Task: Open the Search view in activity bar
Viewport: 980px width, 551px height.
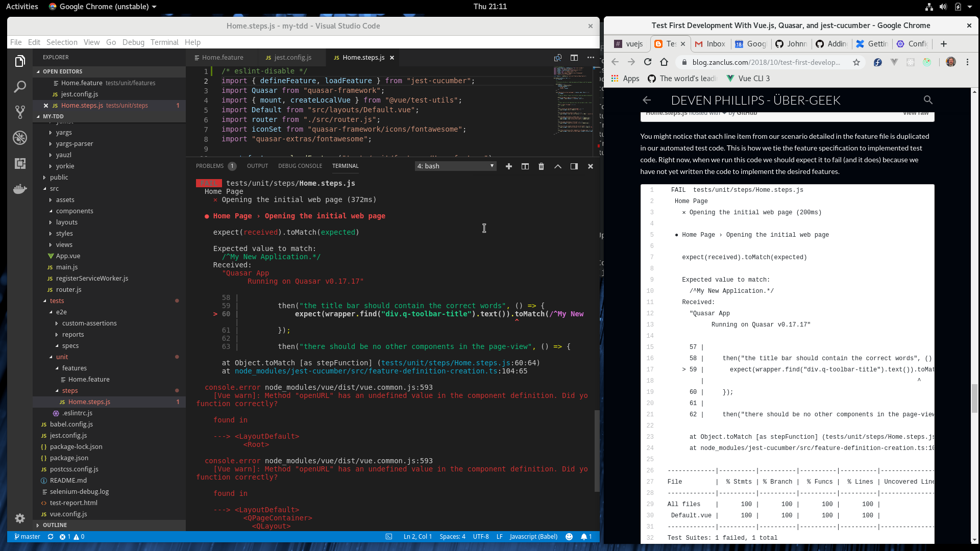Action: point(20,87)
